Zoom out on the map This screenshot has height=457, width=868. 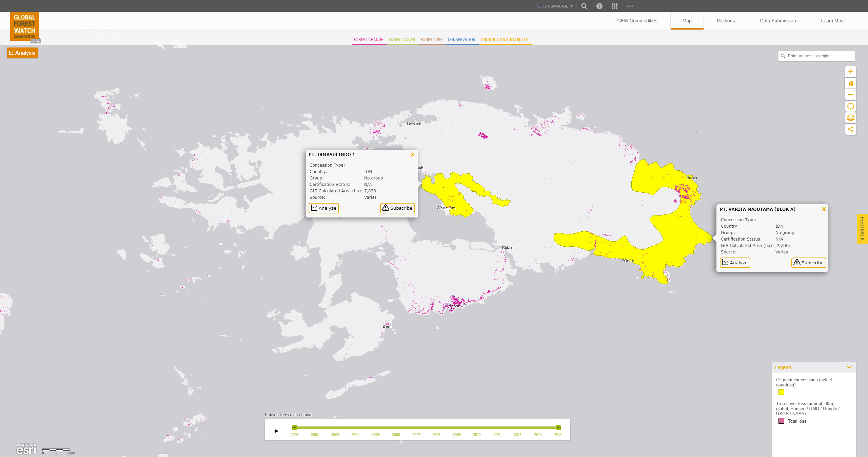pos(850,95)
